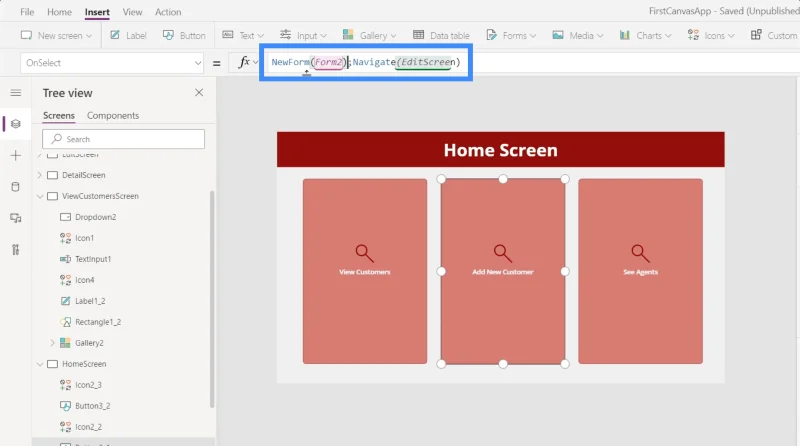Click the View Customers search icon

coord(364,253)
